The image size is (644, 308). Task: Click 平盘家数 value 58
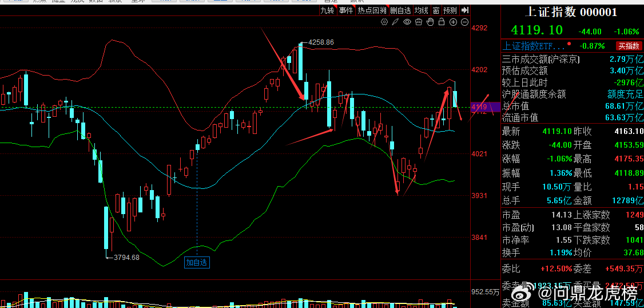click(x=639, y=227)
